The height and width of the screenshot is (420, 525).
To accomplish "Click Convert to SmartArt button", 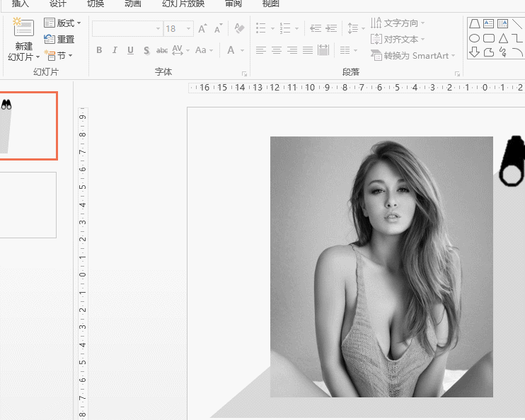I will 413,56.
